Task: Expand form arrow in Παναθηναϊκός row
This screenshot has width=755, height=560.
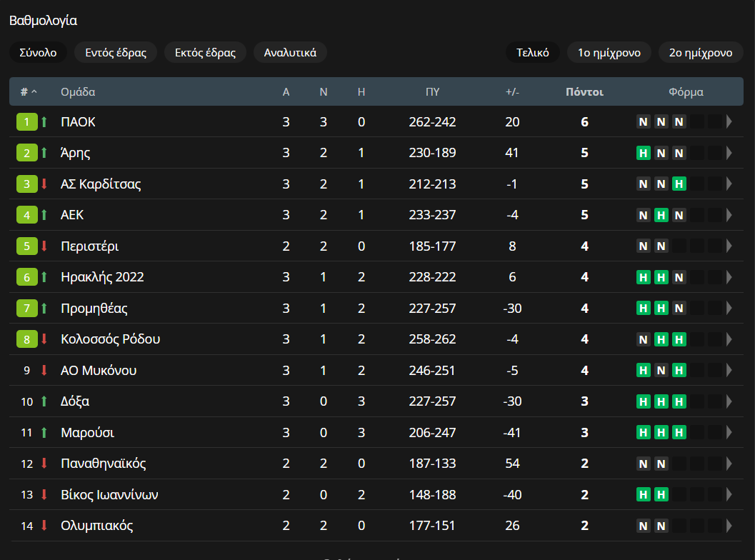Action: coord(729,464)
